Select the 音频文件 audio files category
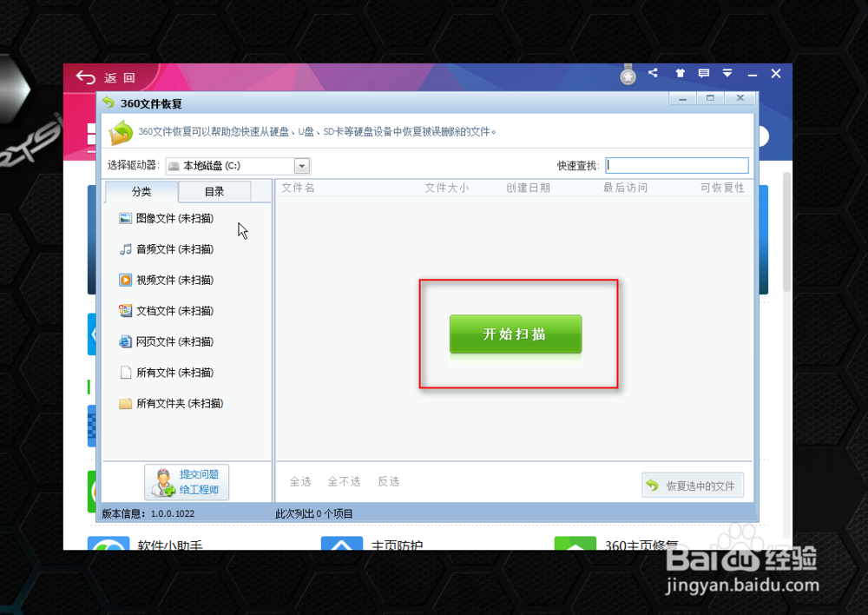This screenshot has width=868, height=615. (x=169, y=249)
